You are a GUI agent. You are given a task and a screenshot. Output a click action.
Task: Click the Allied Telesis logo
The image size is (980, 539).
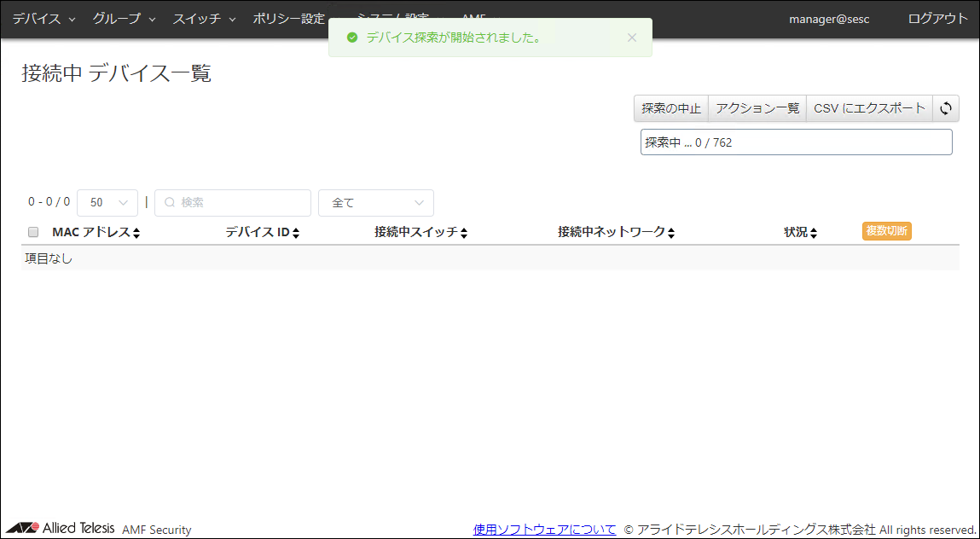[60, 528]
